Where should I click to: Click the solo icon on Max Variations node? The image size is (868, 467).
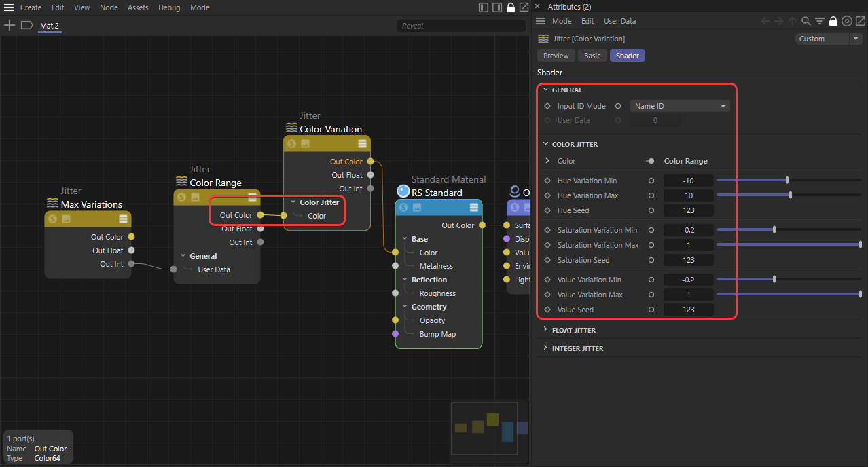pyautogui.click(x=52, y=219)
